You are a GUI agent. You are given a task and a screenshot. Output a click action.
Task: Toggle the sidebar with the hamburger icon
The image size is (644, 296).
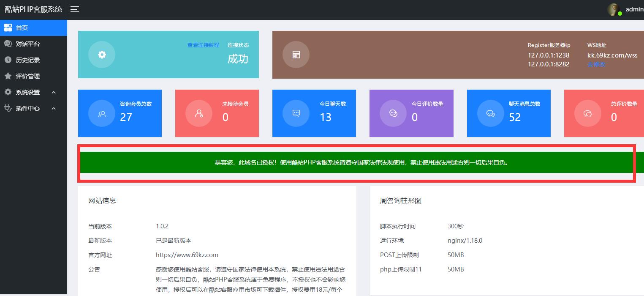[x=75, y=9]
